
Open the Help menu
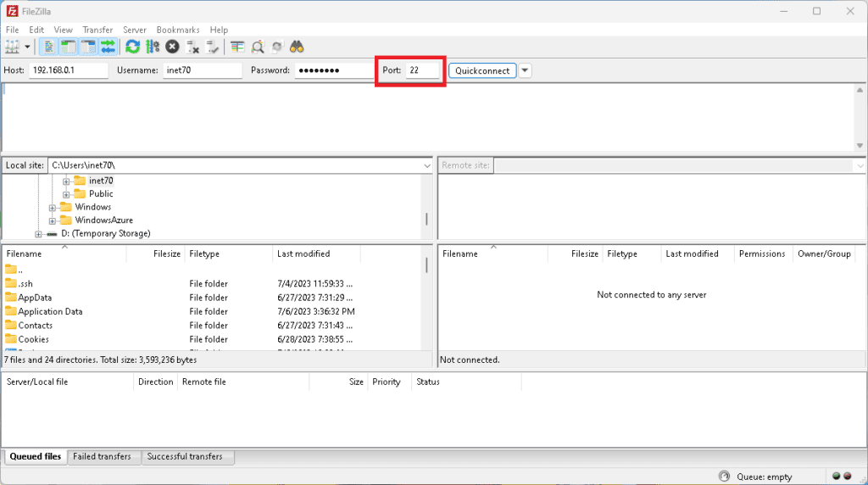[219, 30]
